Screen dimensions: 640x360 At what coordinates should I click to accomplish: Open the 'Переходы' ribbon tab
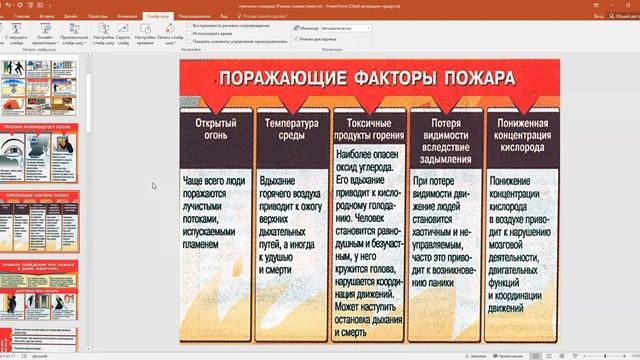tap(98, 16)
